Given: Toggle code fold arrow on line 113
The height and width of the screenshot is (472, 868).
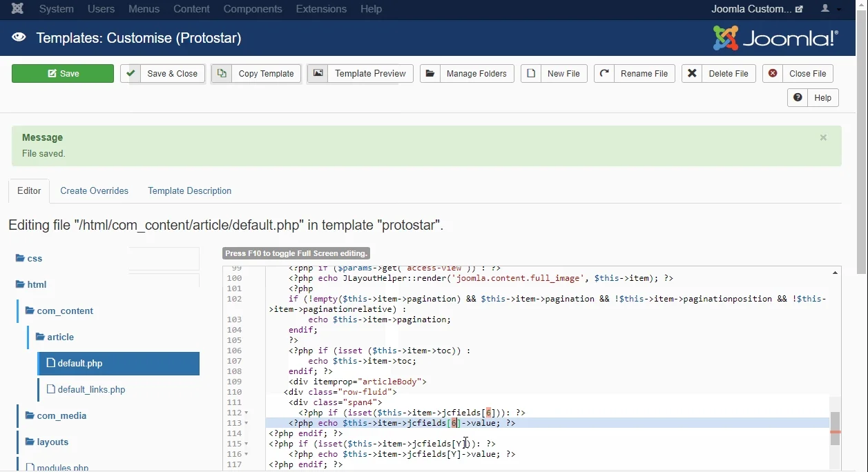Looking at the screenshot, I should 247,424.
